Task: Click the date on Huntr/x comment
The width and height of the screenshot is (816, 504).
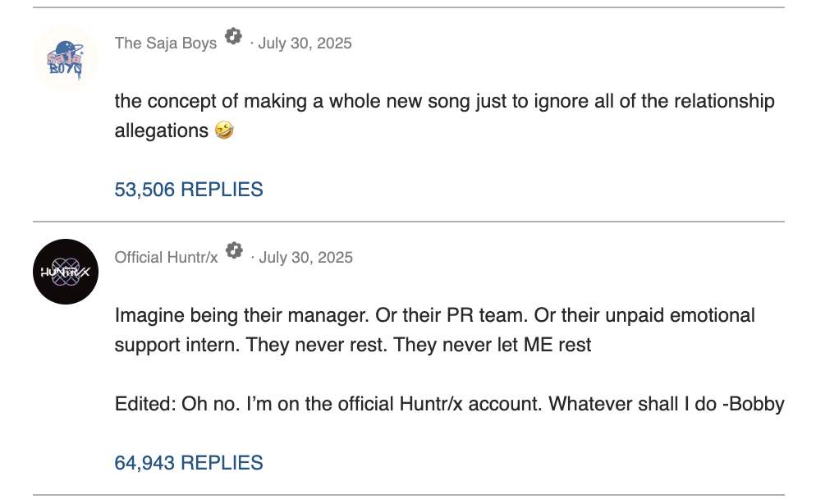Action: pos(305,258)
